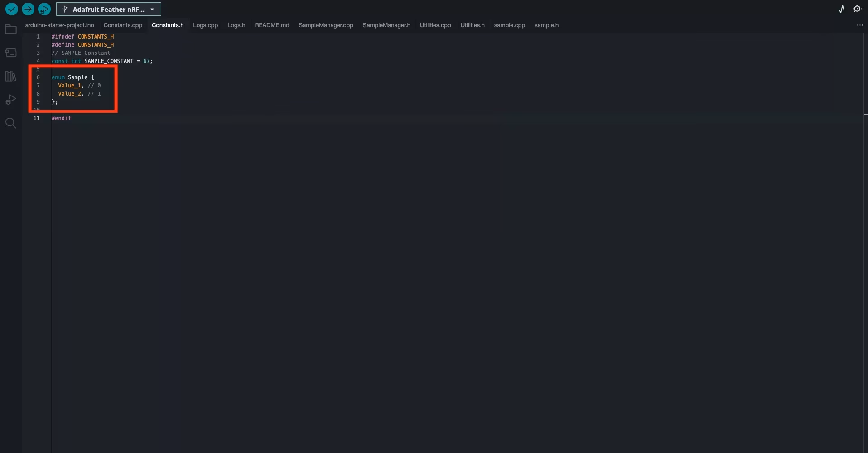Open the editor overflow menu with three dots
The width and height of the screenshot is (868, 453).
click(x=859, y=25)
